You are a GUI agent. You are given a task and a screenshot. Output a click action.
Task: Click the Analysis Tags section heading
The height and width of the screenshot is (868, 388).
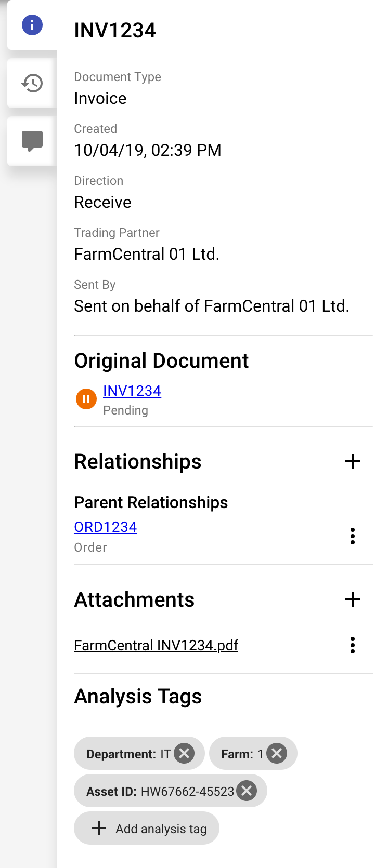point(138,697)
